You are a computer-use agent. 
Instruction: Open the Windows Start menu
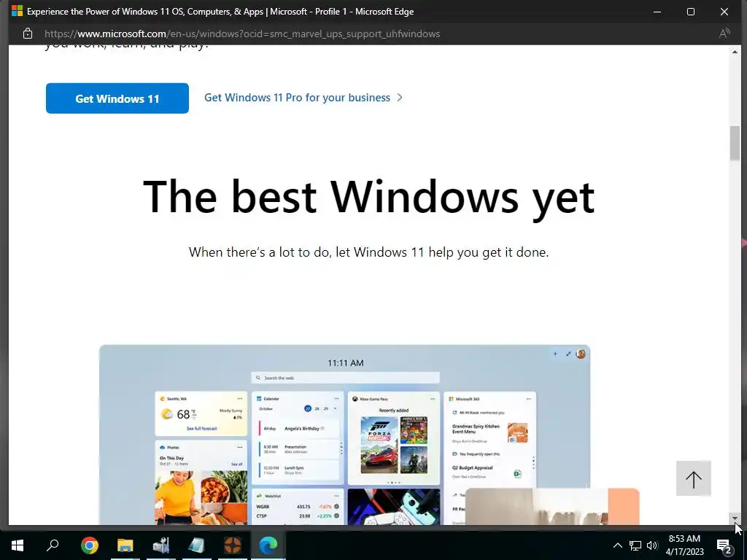(x=18, y=545)
